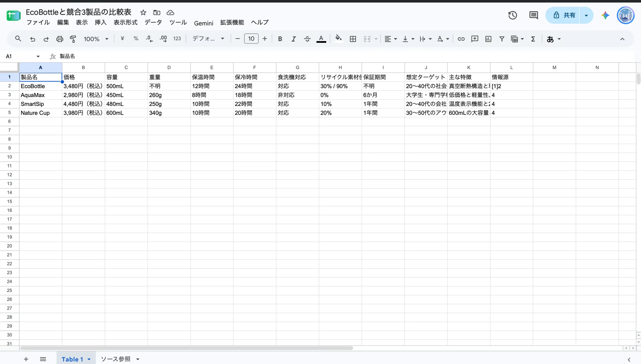Open the データ menu

[153, 23]
